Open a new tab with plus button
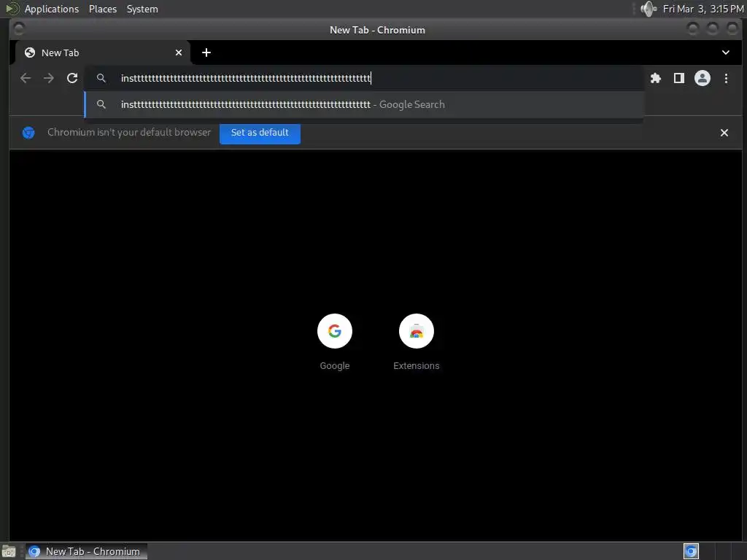 pos(206,52)
